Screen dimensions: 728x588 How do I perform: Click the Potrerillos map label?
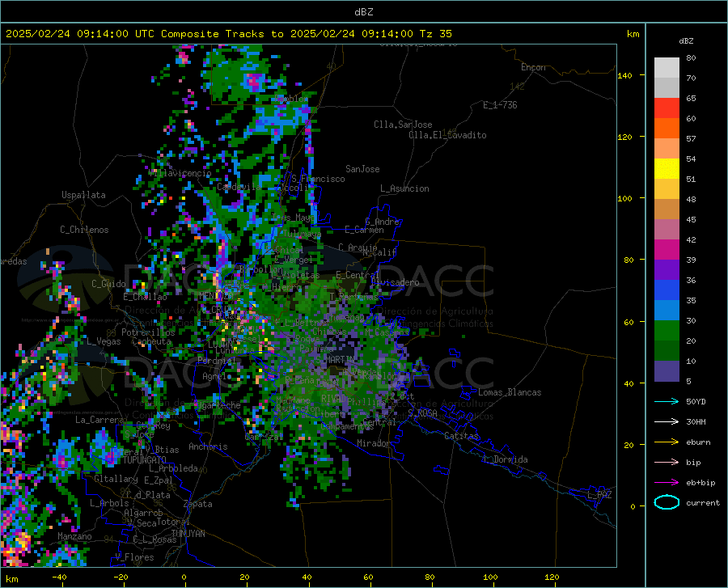pos(148,332)
